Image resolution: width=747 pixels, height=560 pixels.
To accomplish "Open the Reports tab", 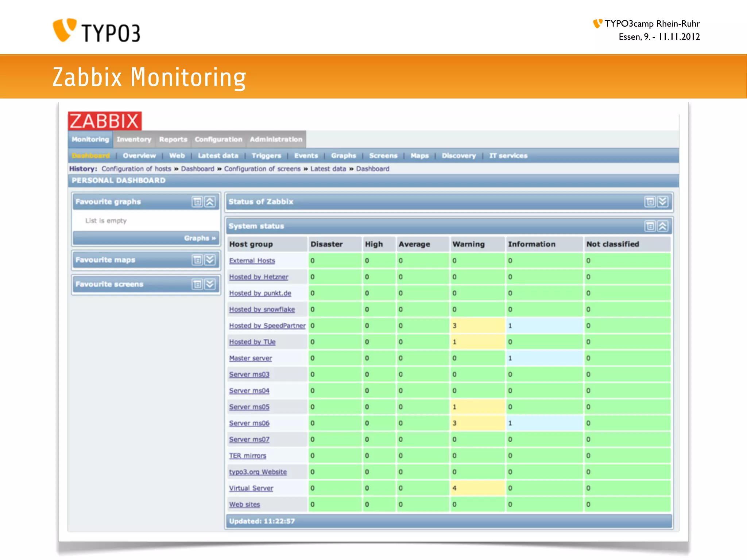I will click(x=173, y=139).
